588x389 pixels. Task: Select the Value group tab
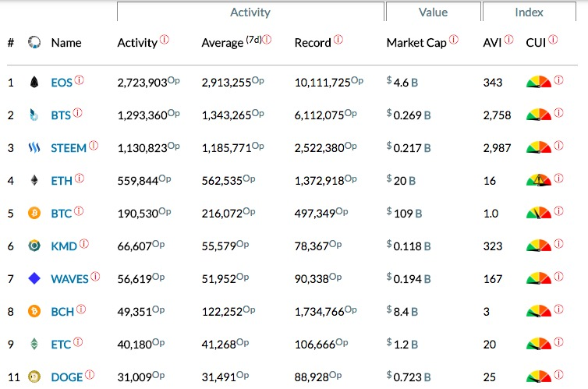[433, 12]
